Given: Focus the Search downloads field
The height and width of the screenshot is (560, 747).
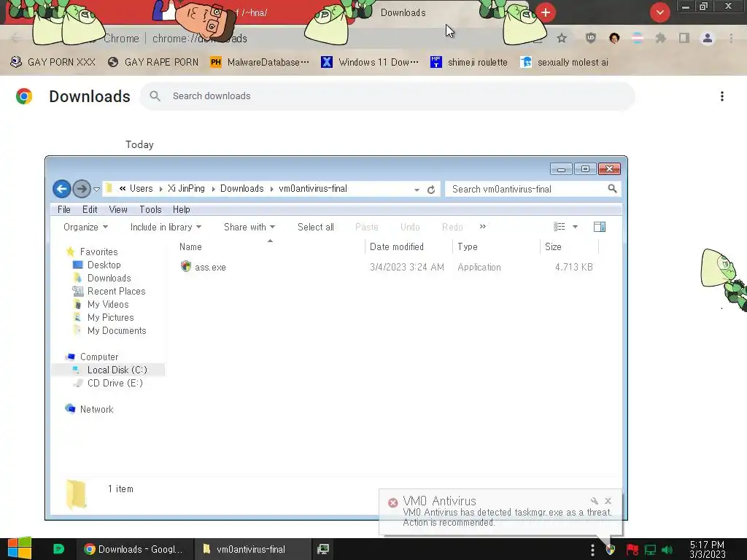Looking at the screenshot, I should 387,96.
